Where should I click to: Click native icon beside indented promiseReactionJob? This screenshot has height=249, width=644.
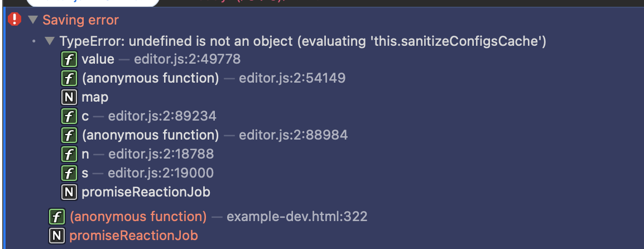click(x=69, y=192)
